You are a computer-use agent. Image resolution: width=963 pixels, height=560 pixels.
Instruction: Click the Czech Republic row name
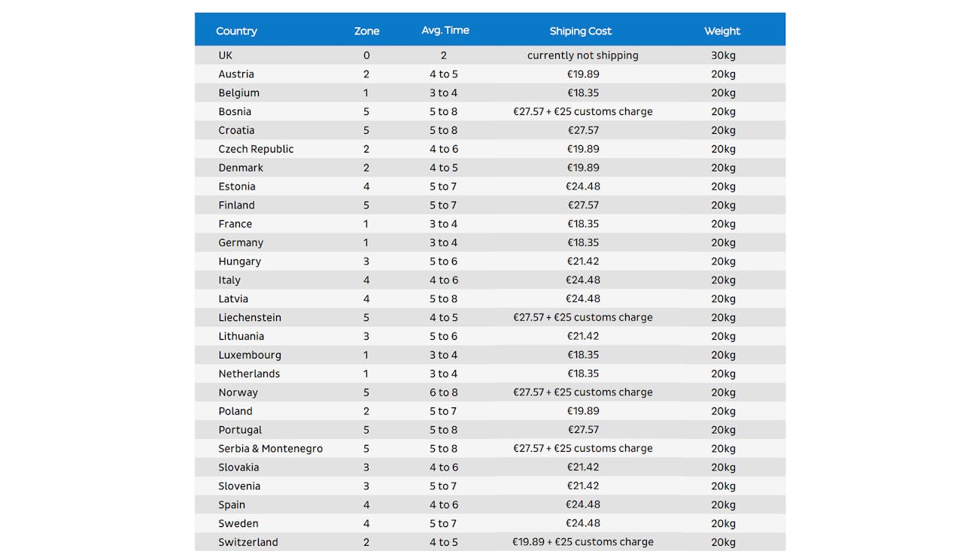256,149
